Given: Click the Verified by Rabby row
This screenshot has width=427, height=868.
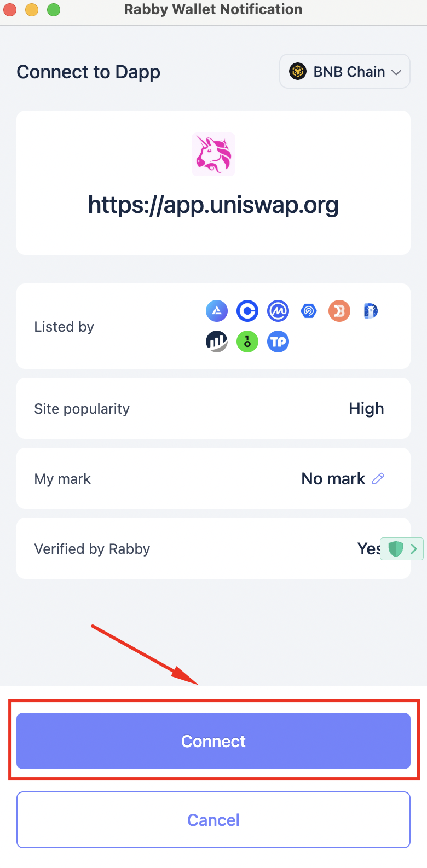Looking at the screenshot, I should pyautogui.click(x=192, y=549).
